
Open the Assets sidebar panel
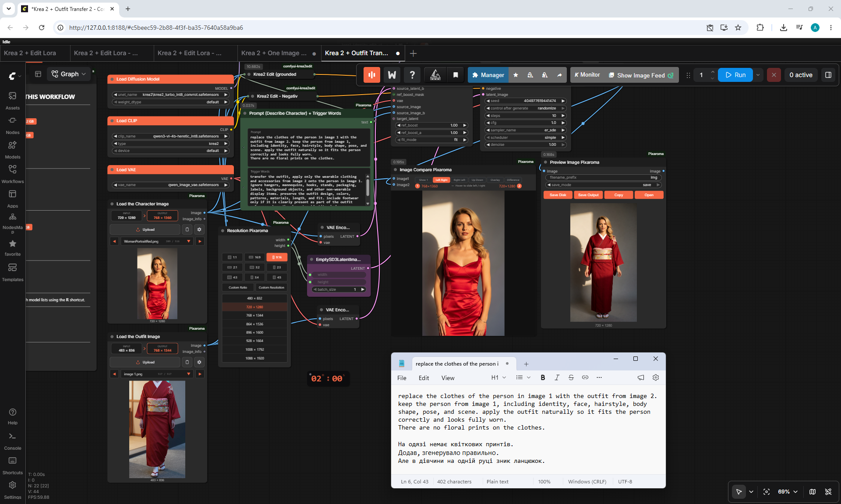pos(12,100)
